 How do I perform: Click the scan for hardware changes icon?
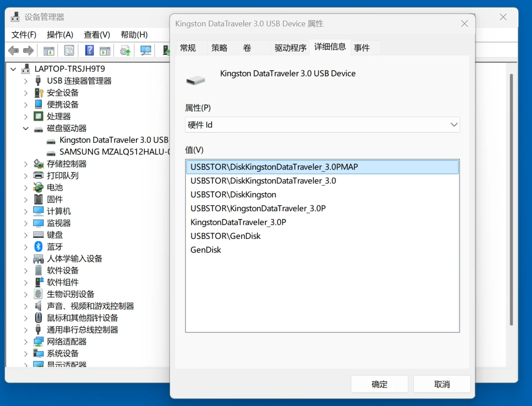tap(145, 50)
